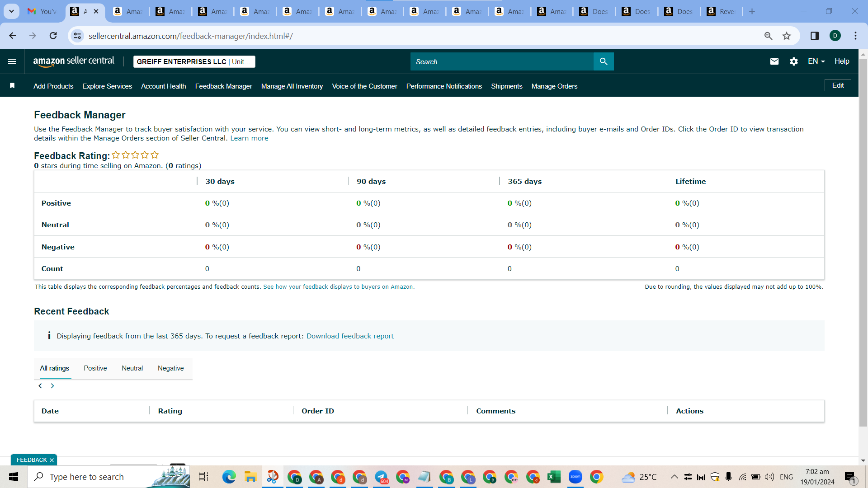Click the Seller Central search field
This screenshot has width=868, height=488.
coord(502,61)
